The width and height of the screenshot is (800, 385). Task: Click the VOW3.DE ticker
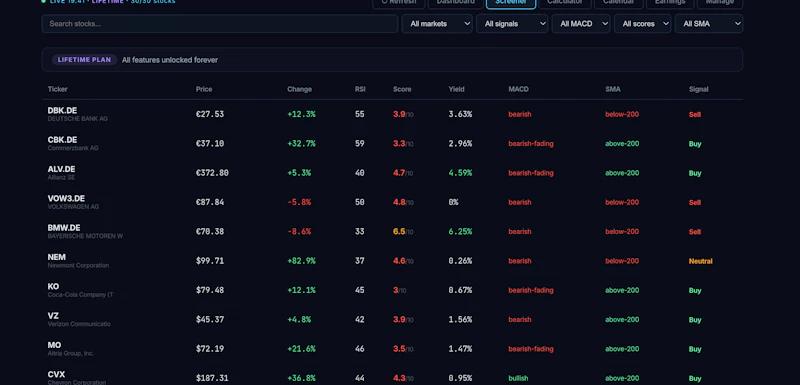pyautogui.click(x=66, y=198)
